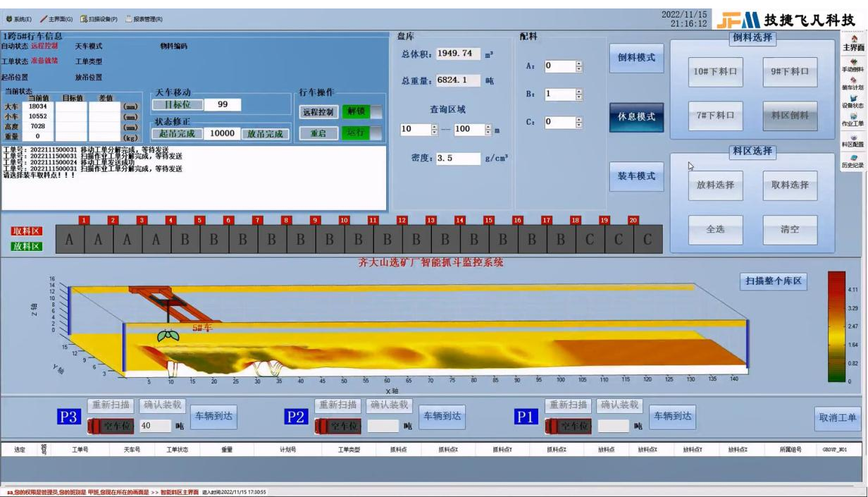The image size is (868, 497).
Task: Click the 起吊完成 button
Action: point(177,133)
